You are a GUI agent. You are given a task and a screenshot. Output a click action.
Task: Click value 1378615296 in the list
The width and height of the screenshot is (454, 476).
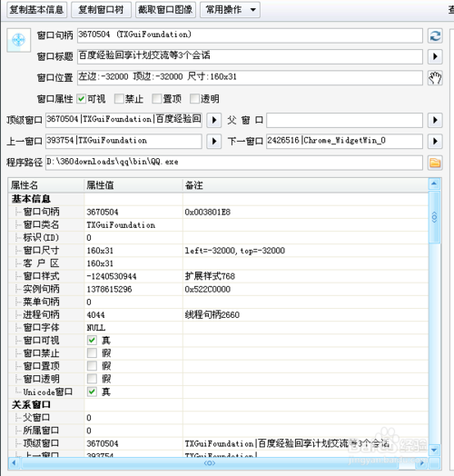(x=109, y=289)
